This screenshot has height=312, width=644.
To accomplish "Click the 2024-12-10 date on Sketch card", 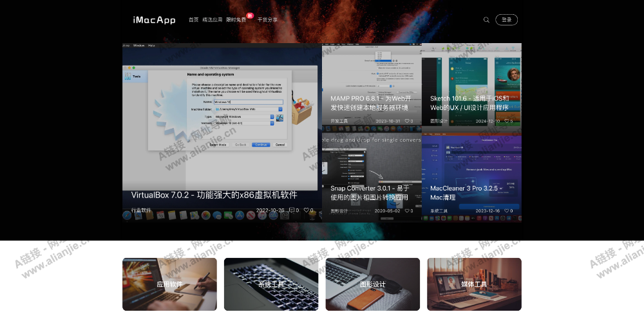I will 488,121.
